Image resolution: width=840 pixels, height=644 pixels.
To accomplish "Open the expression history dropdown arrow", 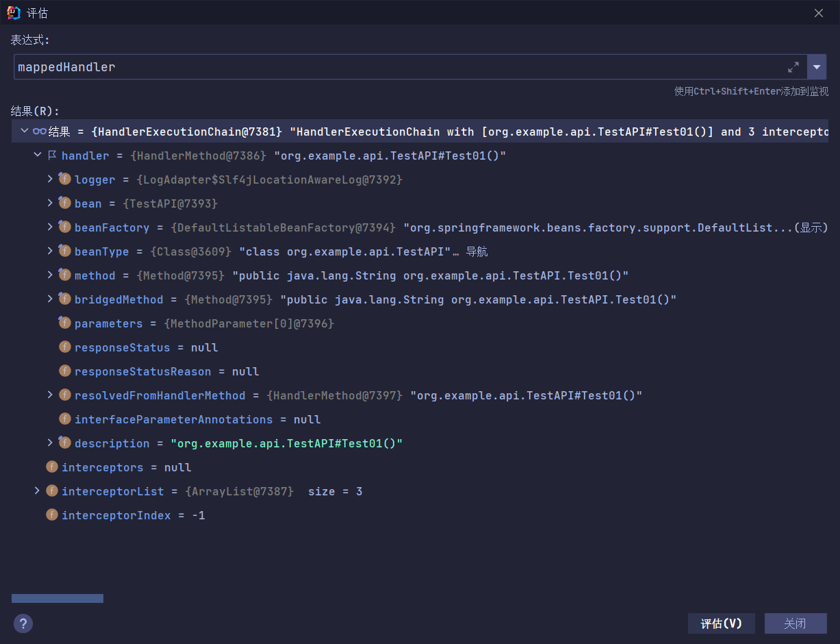I will click(817, 67).
